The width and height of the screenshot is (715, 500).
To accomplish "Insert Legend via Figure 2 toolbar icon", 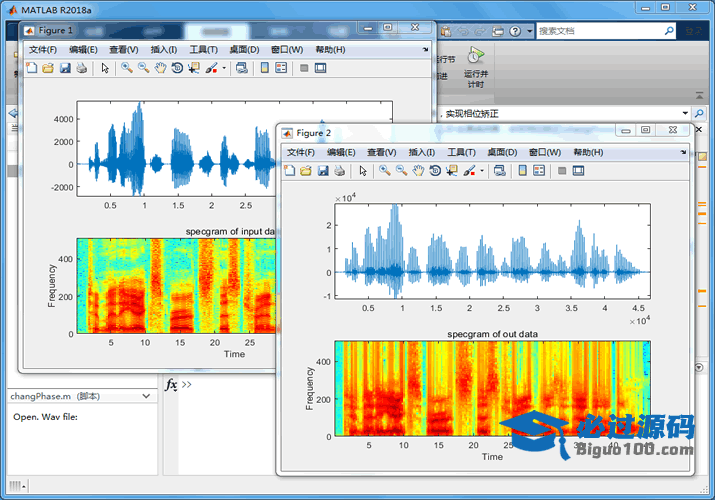I will pyautogui.click(x=539, y=170).
